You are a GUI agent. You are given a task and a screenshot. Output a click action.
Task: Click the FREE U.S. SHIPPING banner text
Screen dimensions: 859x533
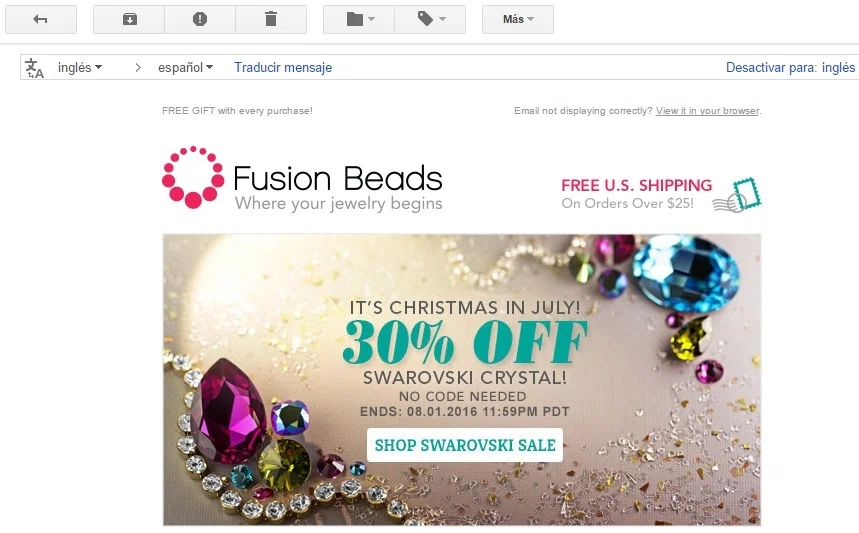636,186
